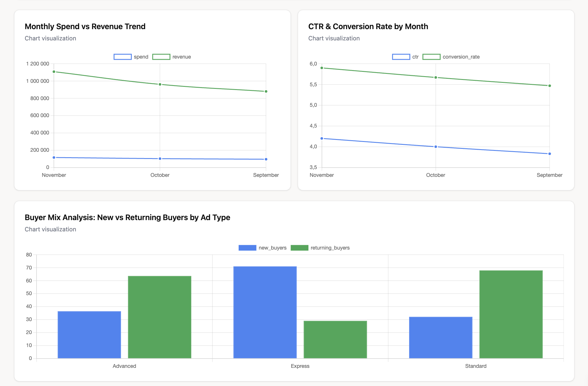Viewport: 588px width, 386px height.
Task: Select the CTR & Conversion Rate by Month title
Action: click(x=368, y=26)
